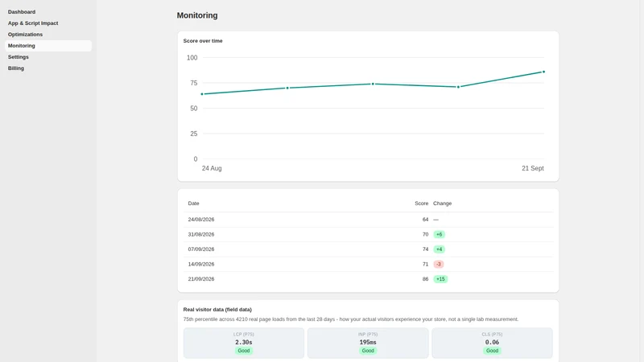Click the Good badge under 195ms
The height and width of the screenshot is (362, 644).
tap(368, 351)
